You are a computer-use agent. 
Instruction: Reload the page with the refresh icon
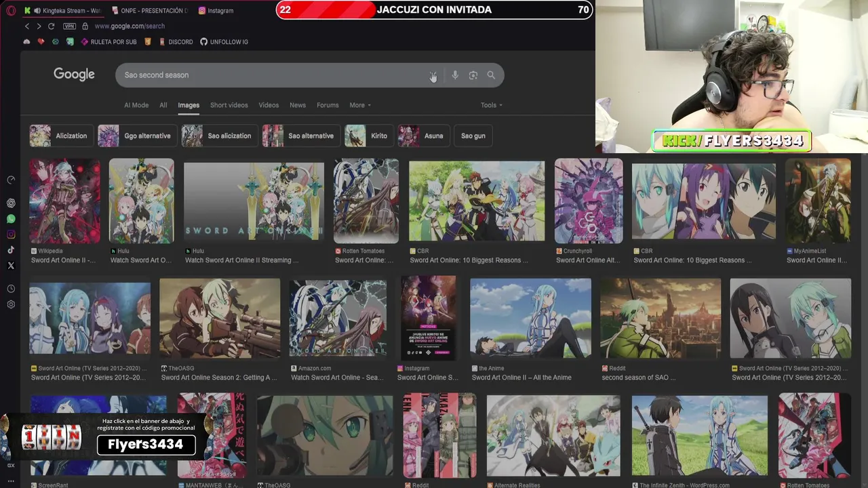(x=51, y=26)
